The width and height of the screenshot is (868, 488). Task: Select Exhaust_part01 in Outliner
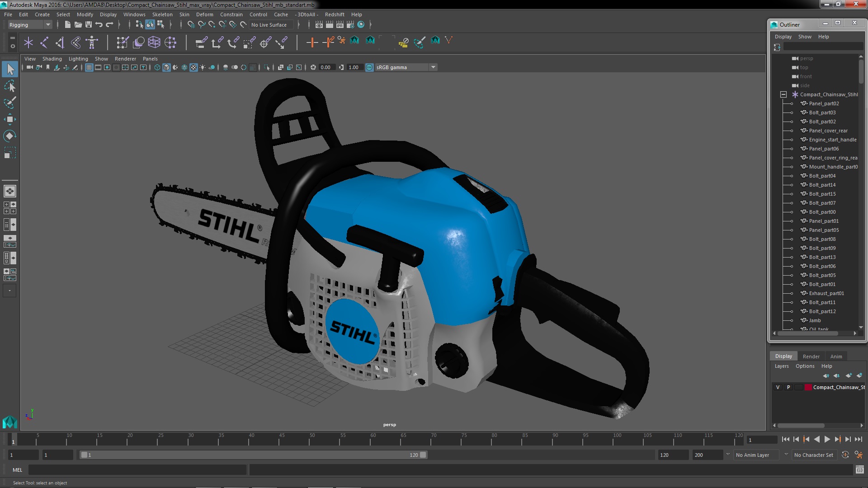coord(826,293)
